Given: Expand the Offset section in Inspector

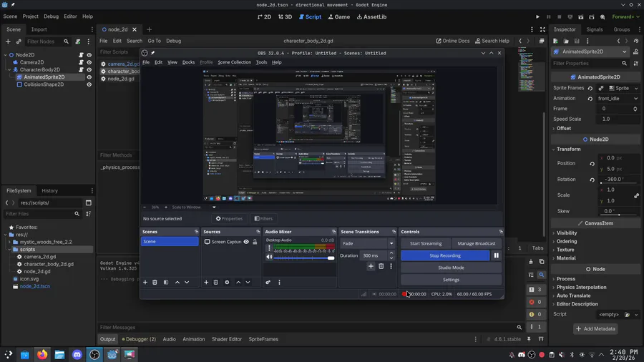Looking at the screenshot, I should click(x=564, y=129).
